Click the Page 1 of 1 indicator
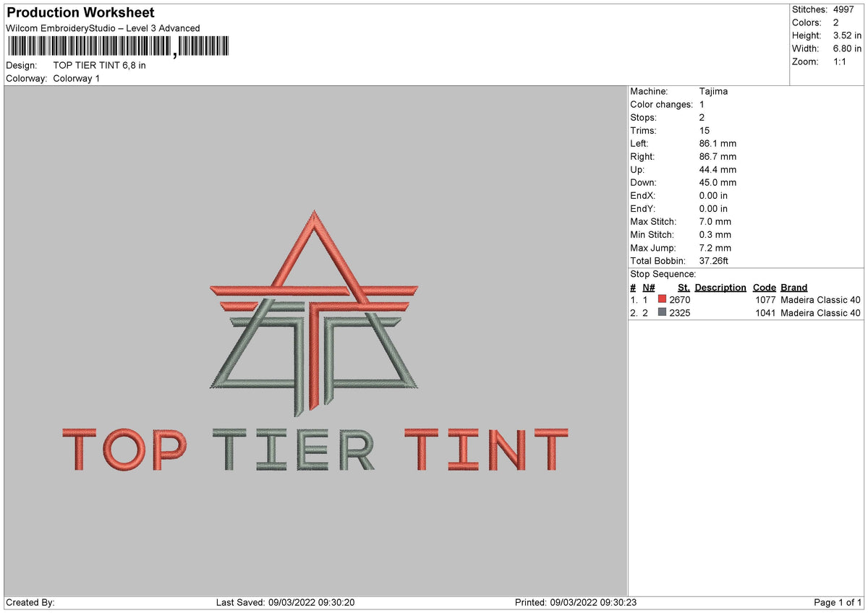Viewport: 868px width, 613px height. [x=838, y=602]
